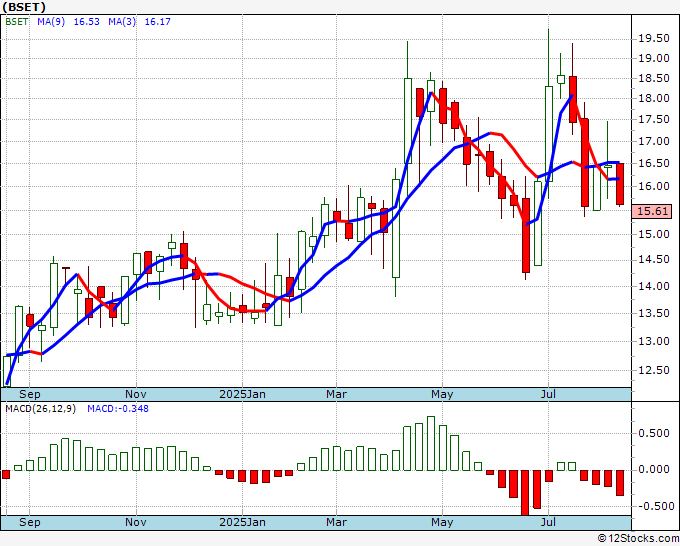Click the 16.50 price axis label
Image resolution: width=680 pixels, height=546 pixels.
coord(654,163)
